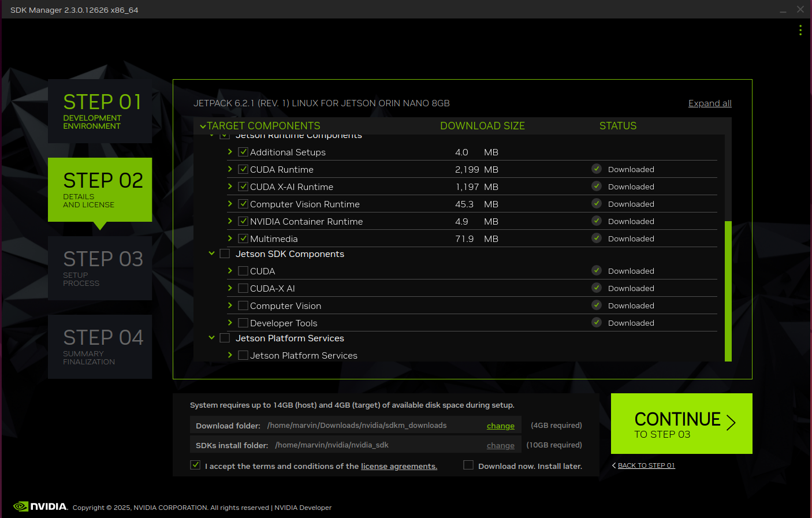Click Developer Tools downloaded status checkmark

597,322
